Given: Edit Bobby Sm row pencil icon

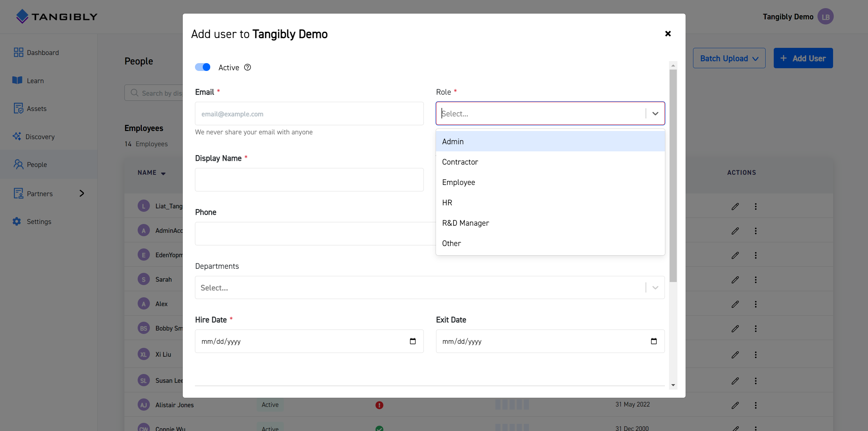Looking at the screenshot, I should pyautogui.click(x=735, y=329).
